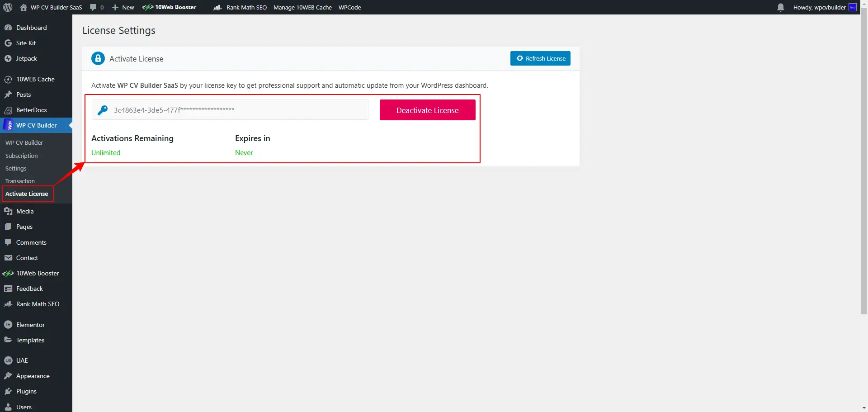Screen dimensions: 868x412
Task: Click the Unlimited activations value
Action: pyautogui.click(x=106, y=153)
